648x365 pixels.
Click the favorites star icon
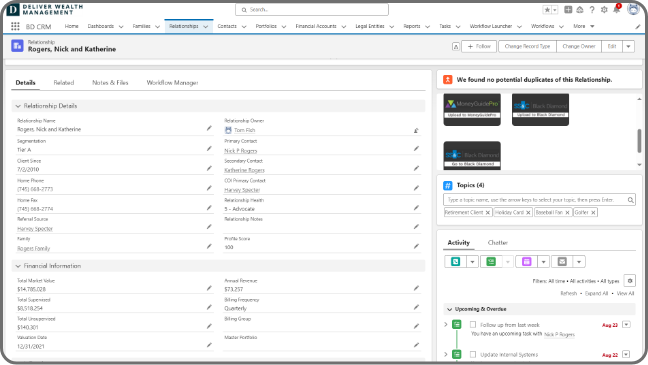pos(547,10)
